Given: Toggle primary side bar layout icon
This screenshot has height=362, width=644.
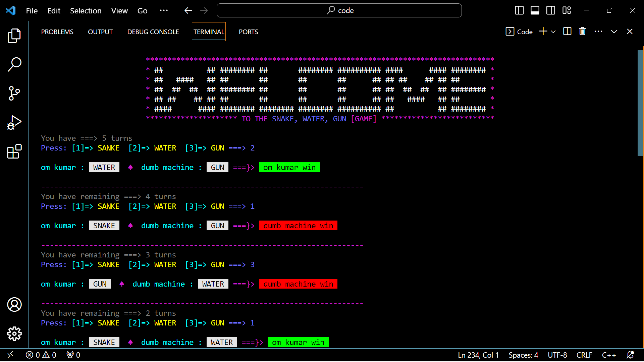Looking at the screenshot, I should (x=519, y=10).
